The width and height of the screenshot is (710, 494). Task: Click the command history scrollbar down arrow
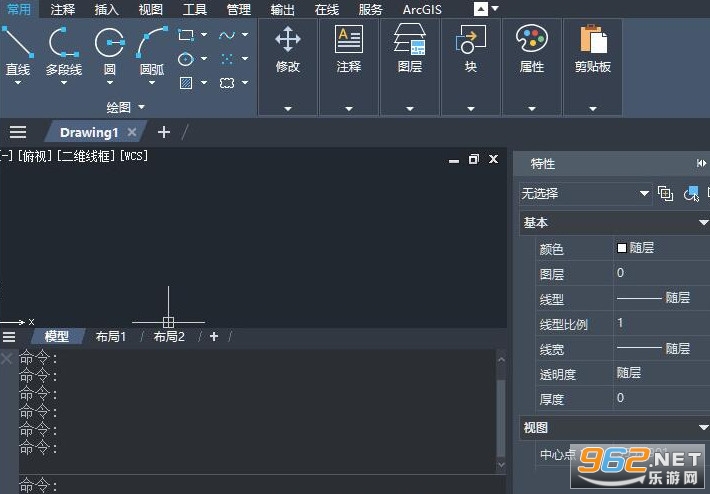coord(501,465)
